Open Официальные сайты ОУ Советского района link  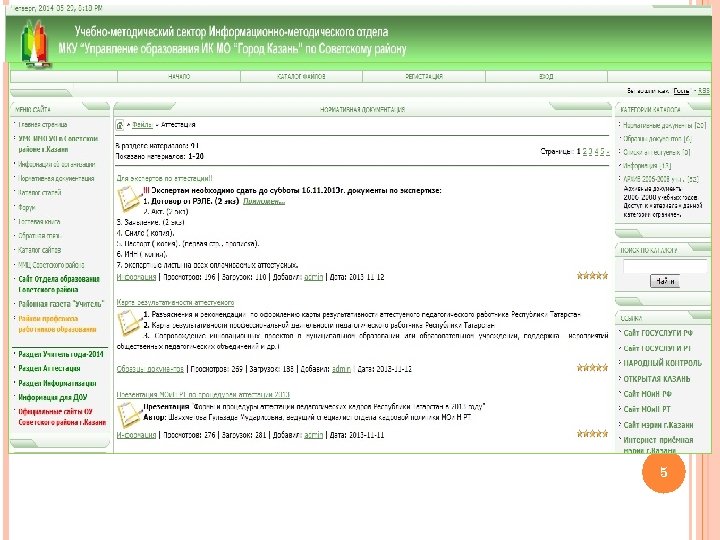(x=62, y=417)
